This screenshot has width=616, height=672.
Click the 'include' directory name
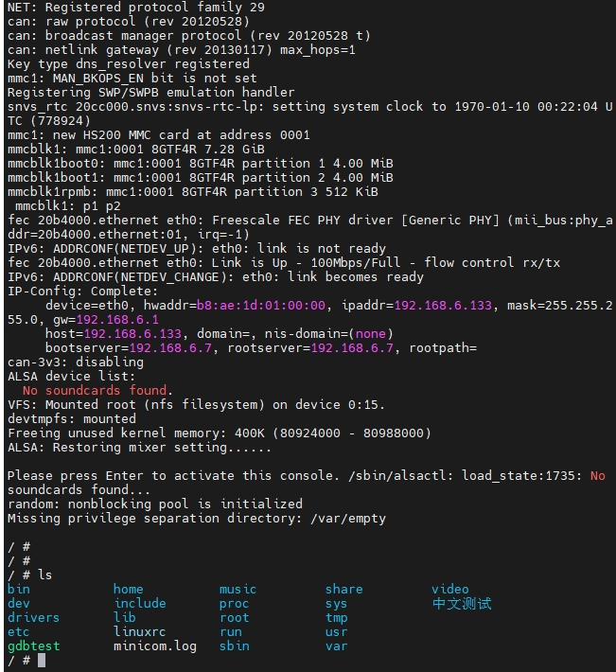point(140,604)
